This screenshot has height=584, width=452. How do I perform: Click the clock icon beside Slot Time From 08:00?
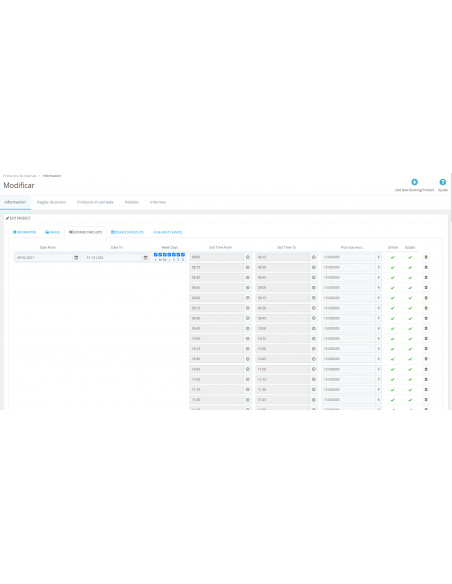pyautogui.click(x=248, y=257)
